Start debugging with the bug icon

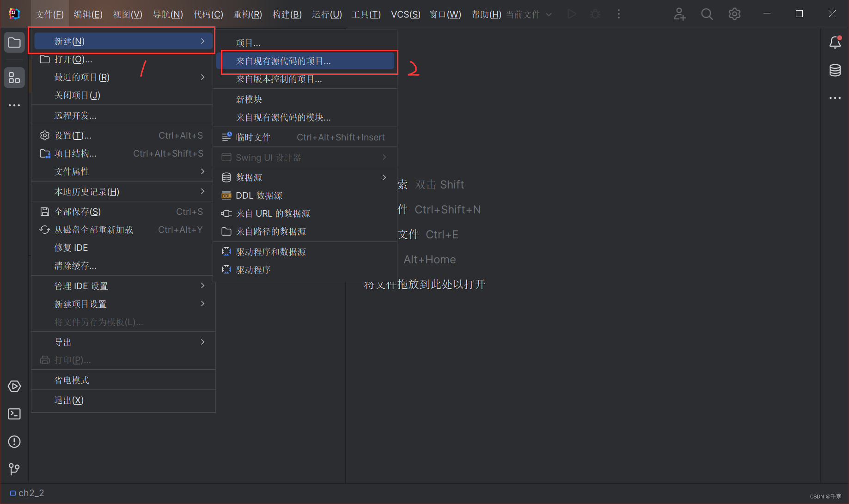click(x=595, y=14)
